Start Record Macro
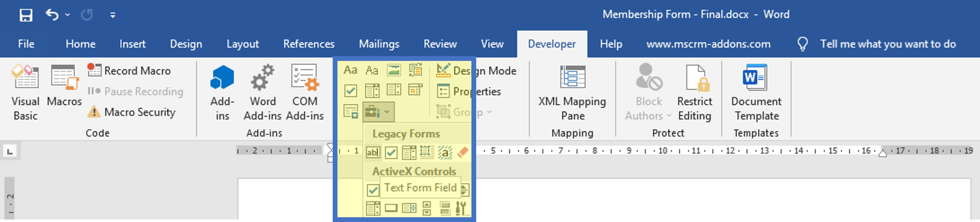 click(129, 71)
